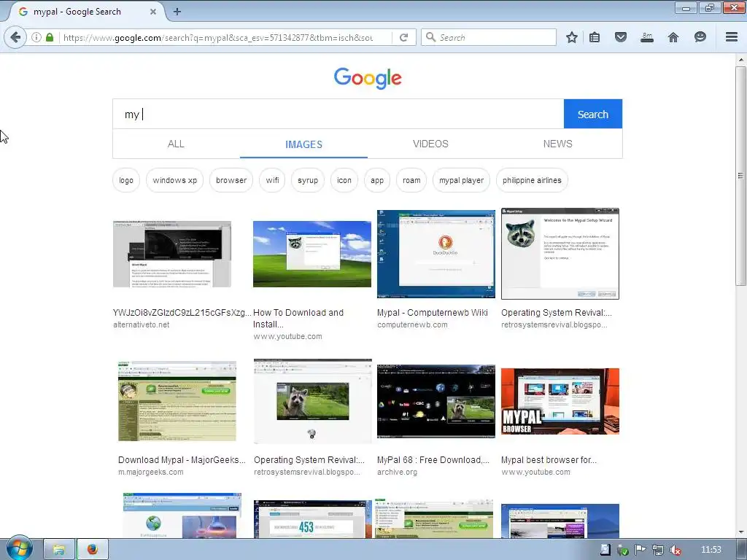Open site information icon in the address bar
Screen dimensions: 747x560
[x=36, y=37]
